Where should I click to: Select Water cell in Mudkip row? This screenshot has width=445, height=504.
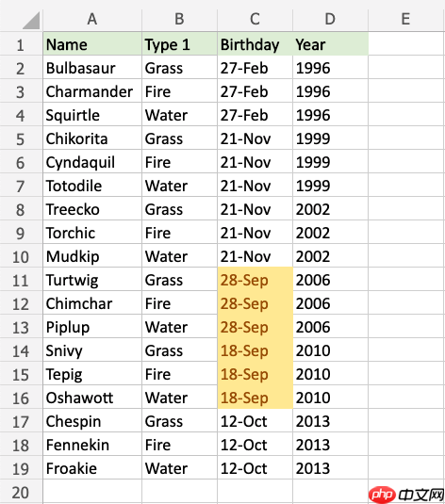coord(179,256)
